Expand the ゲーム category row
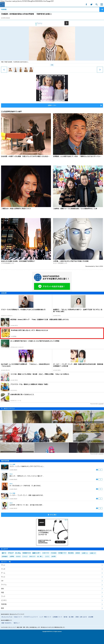This screenshot has height=644, width=104. 52,573
